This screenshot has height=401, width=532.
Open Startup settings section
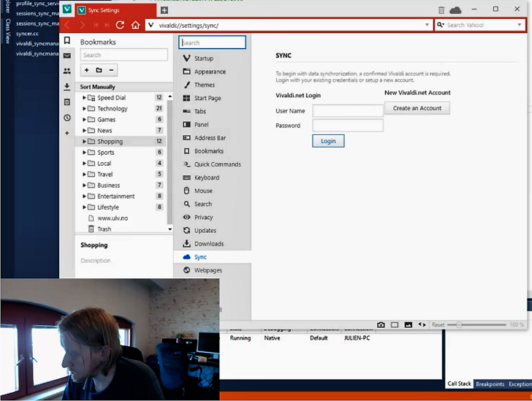[212, 58]
